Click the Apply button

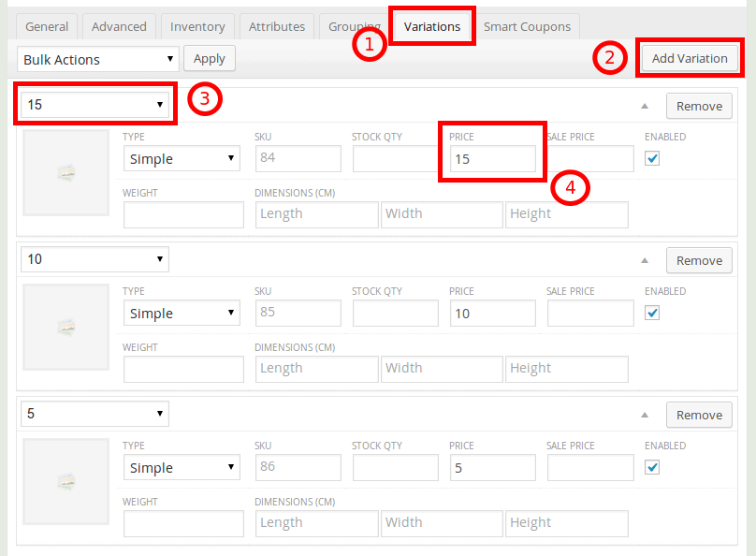[x=210, y=58]
